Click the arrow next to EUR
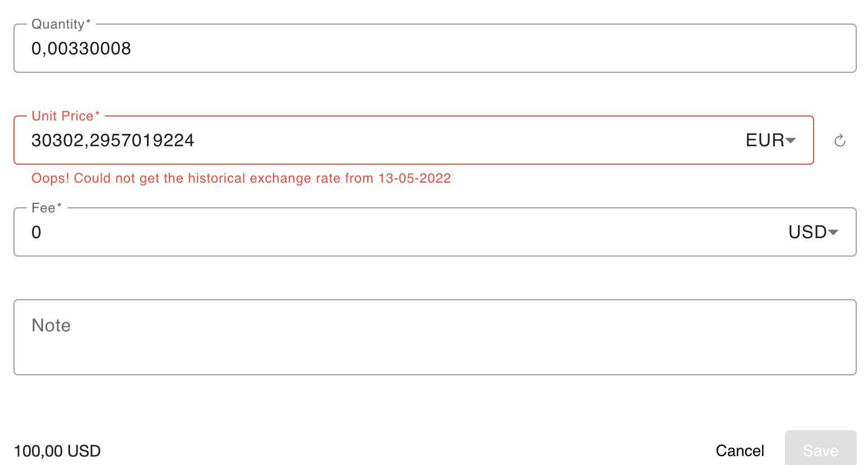 coord(792,141)
